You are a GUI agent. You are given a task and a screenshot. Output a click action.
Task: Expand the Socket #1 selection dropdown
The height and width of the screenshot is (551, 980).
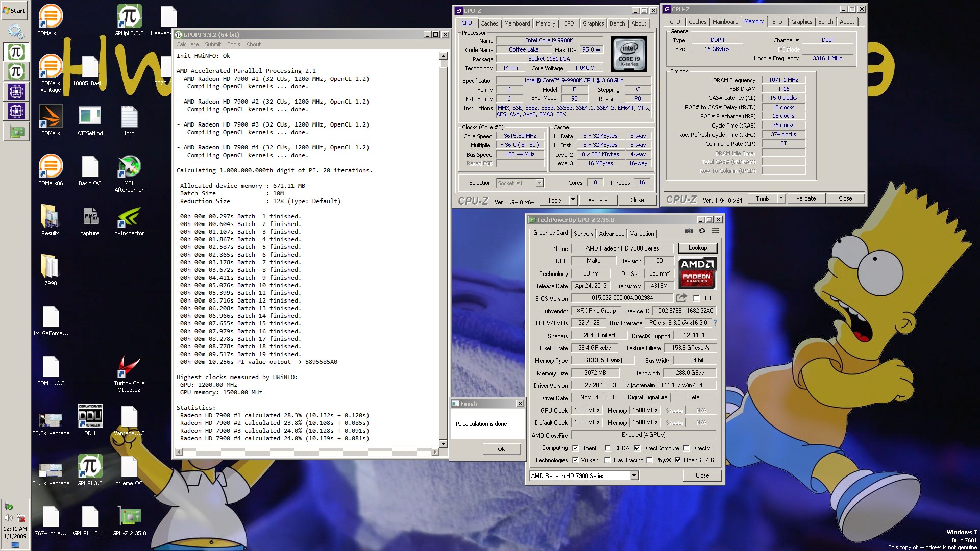click(539, 183)
